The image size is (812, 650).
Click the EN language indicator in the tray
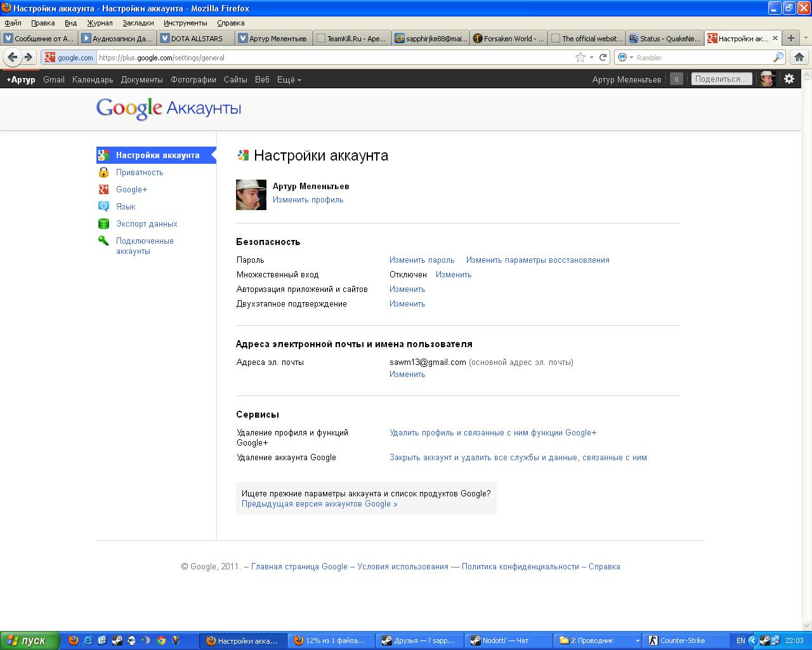pyautogui.click(x=740, y=640)
